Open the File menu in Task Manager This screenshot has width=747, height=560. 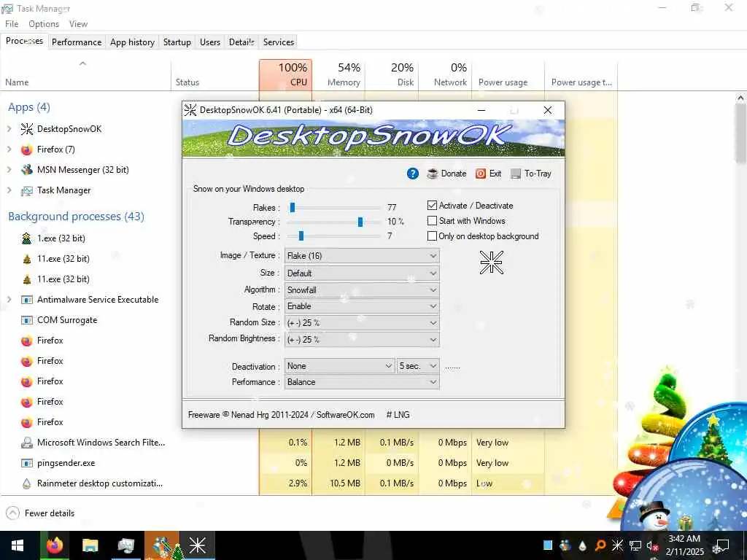12,24
